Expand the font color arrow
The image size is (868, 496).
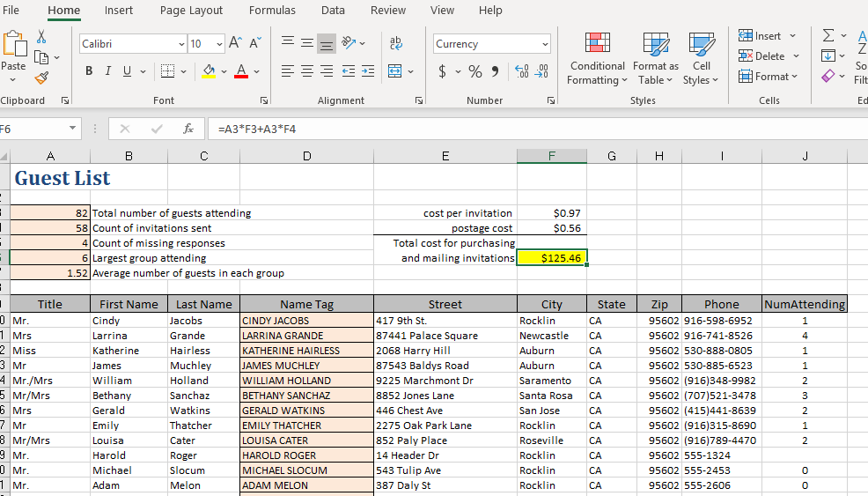(256, 71)
